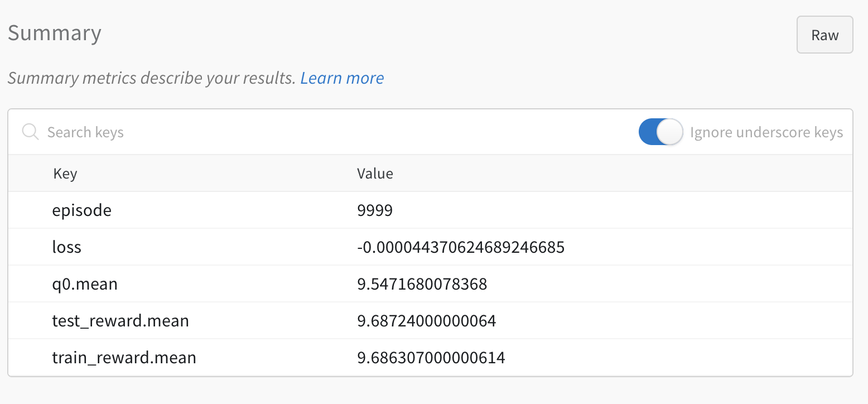Select the episode value 9999
Viewport: 868px width, 404px height.
[374, 210]
